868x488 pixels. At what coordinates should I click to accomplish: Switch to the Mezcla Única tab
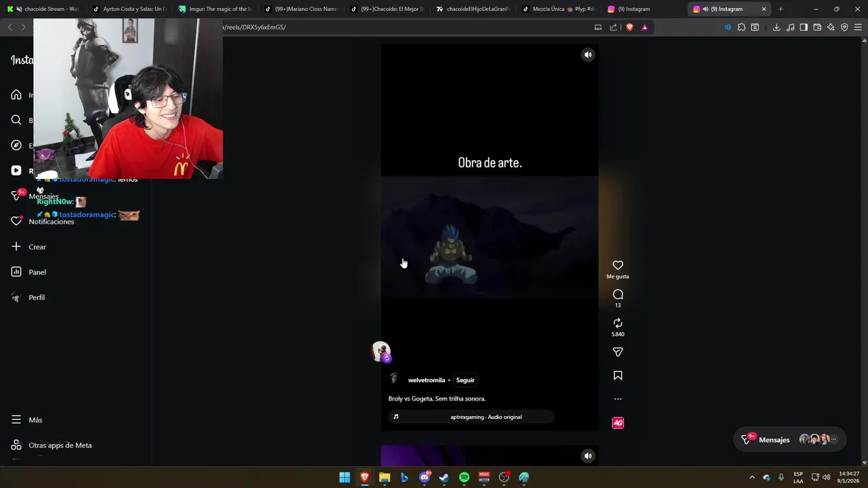[x=559, y=9]
